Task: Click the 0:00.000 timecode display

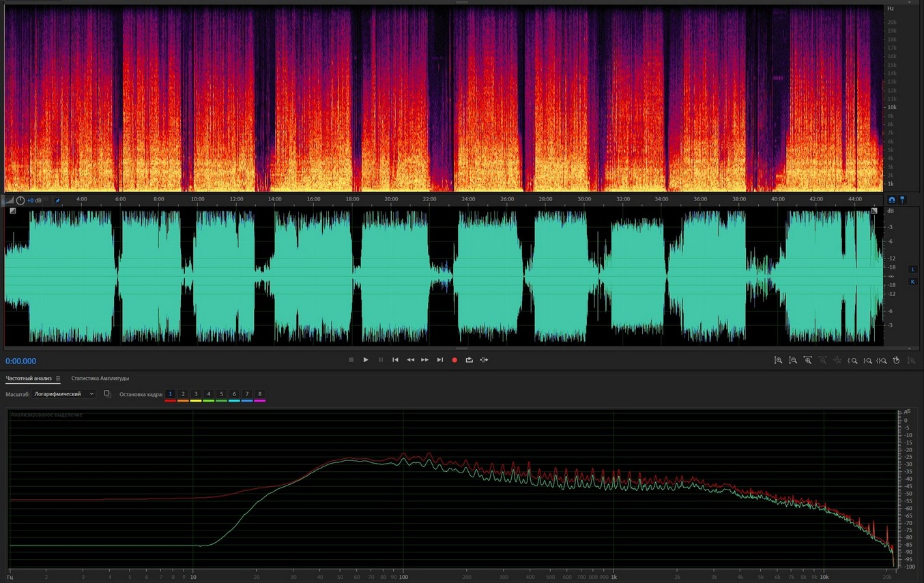Action: (21, 361)
